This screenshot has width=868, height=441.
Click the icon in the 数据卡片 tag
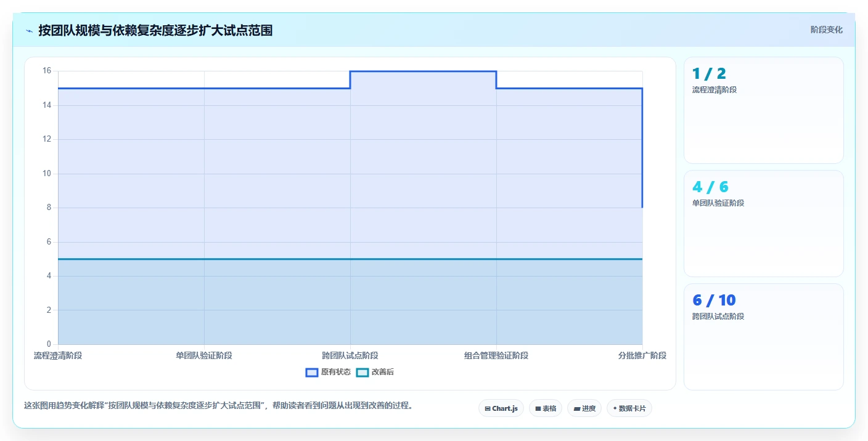(x=615, y=408)
